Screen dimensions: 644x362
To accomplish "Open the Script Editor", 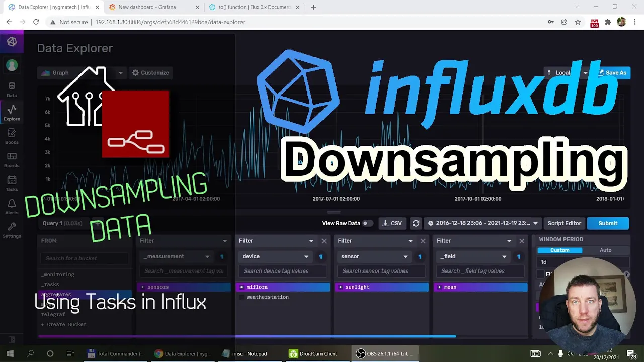I will [564, 223].
